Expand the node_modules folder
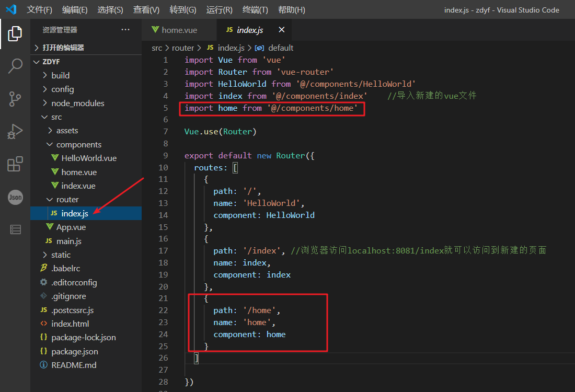575x392 pixels. pyautogui.click(x=86, y=103)
